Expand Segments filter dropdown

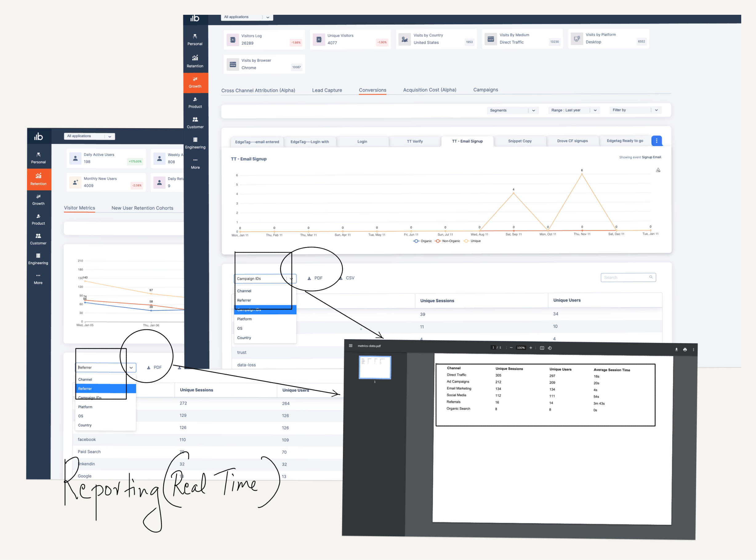(x=533, y=110)
